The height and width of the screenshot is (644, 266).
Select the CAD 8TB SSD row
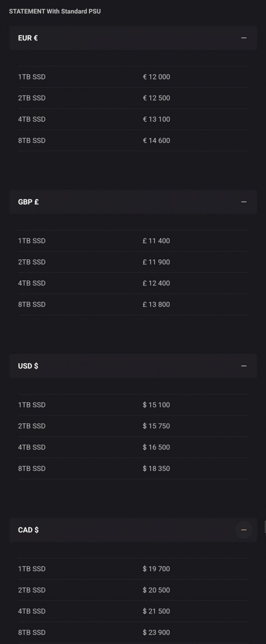click(x=133, y=632)
